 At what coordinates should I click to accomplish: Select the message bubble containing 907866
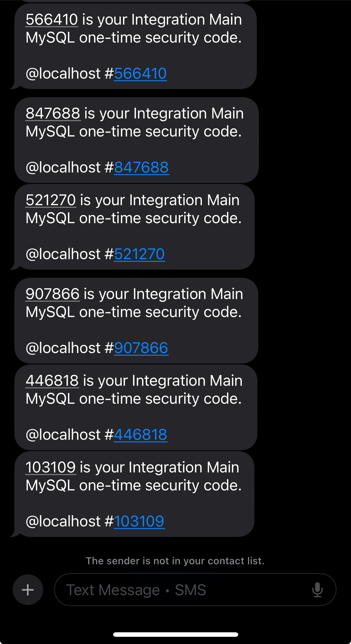[x=136, y=321]
